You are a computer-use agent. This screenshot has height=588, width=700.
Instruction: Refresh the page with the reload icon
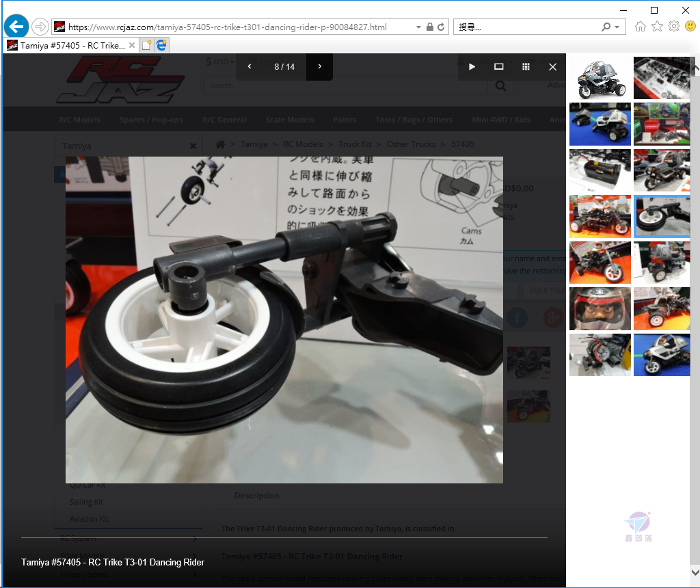click(x=441, y=27)
